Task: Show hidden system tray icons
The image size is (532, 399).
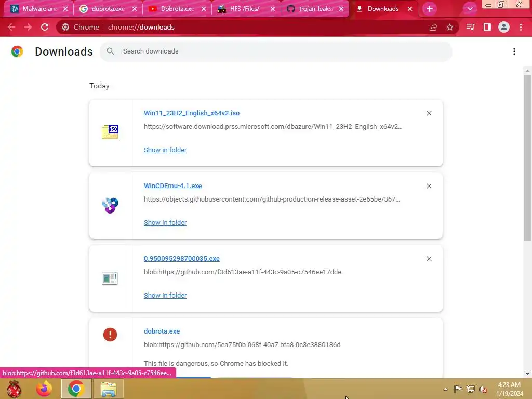Action: (446, 389)
